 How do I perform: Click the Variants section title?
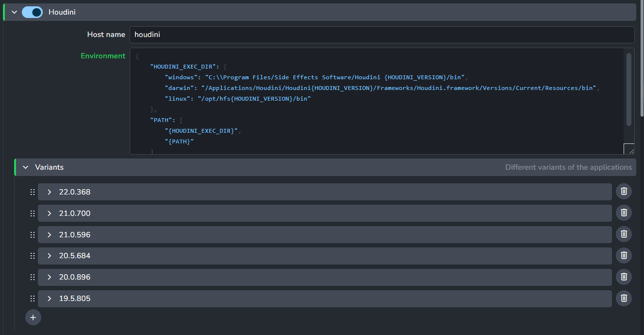pos(49,167)
